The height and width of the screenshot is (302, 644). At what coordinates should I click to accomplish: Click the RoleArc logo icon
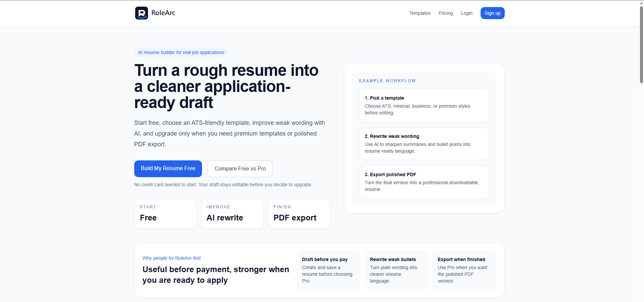[141, 13]
